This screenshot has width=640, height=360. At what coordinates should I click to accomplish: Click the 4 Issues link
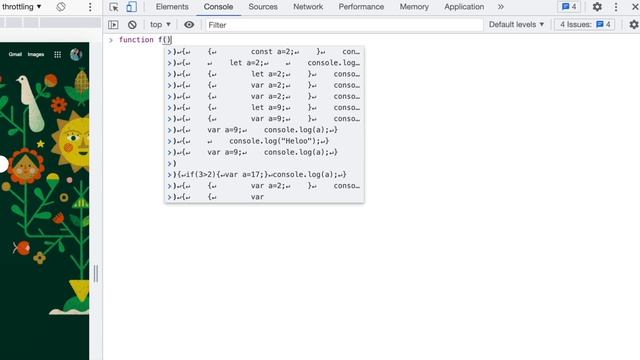(585, 24)
